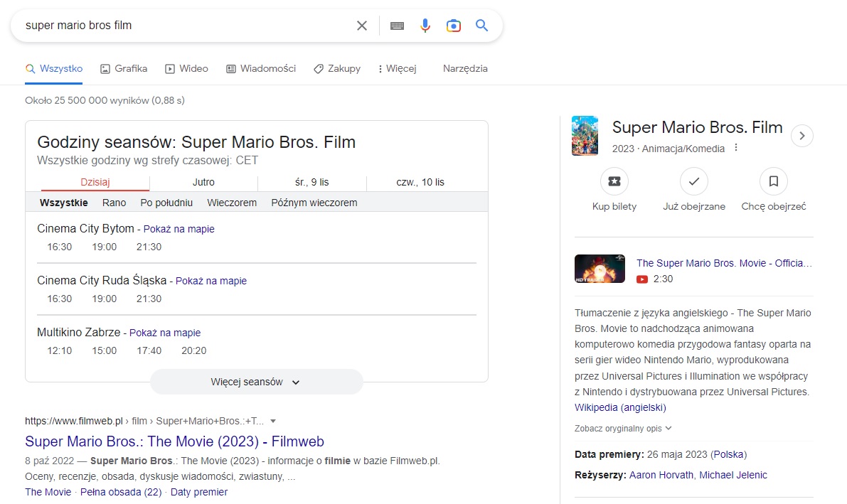
Task: Open The Super Mario Bros. Movie trailer link
Action: (724, 263)
